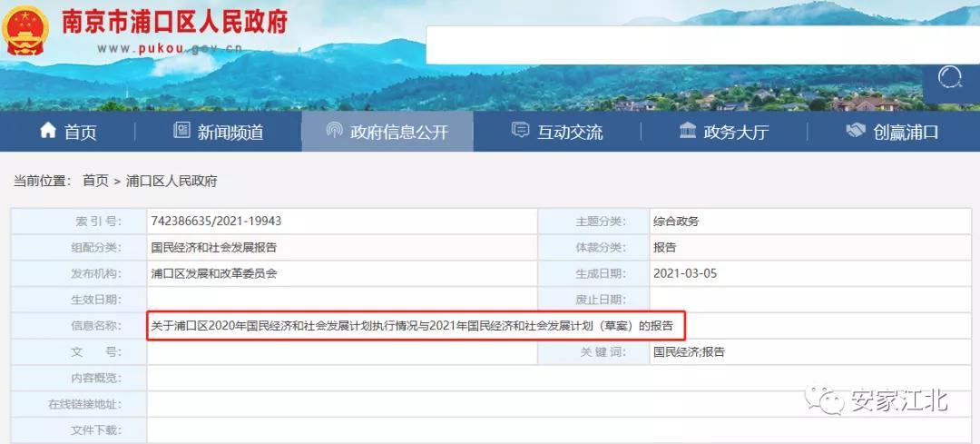
Task: Go to the 互动交流 section
Action: click(557, 132)
